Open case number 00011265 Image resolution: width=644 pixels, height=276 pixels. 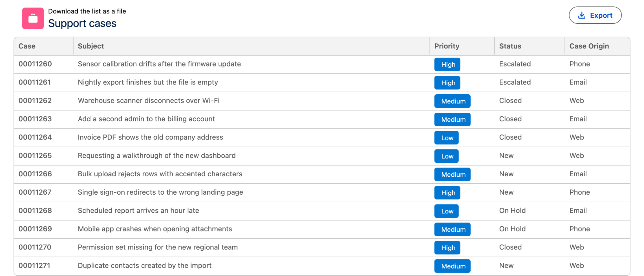35,155
